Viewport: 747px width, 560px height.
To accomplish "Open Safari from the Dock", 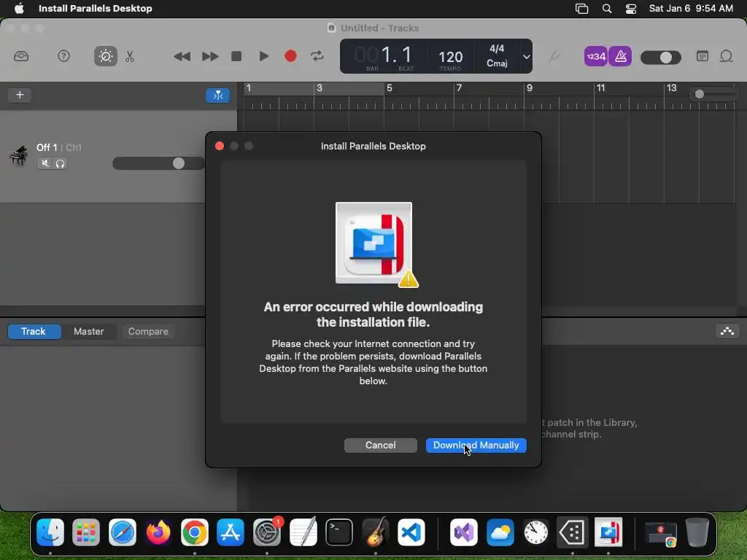I will [123, 532].
